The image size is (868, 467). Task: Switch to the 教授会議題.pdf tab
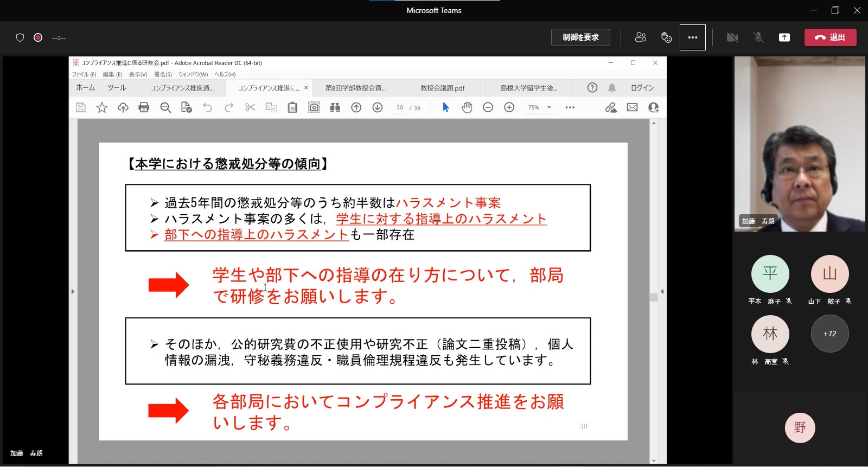(442, 88)
